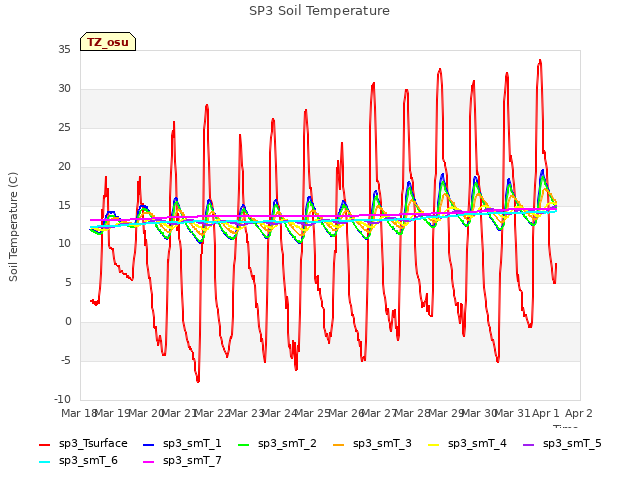
Task: Click the TZ_osu annotation box
Action: [x=108, y=42]
